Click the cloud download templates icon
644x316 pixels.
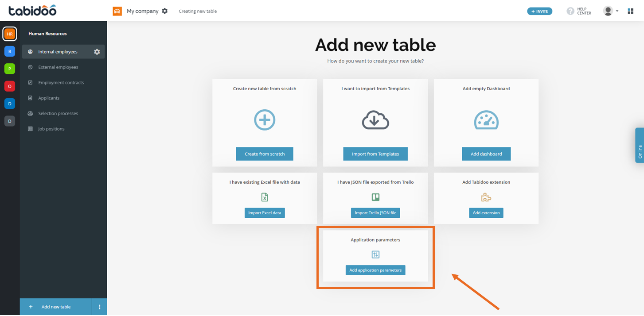coord(375,119)
